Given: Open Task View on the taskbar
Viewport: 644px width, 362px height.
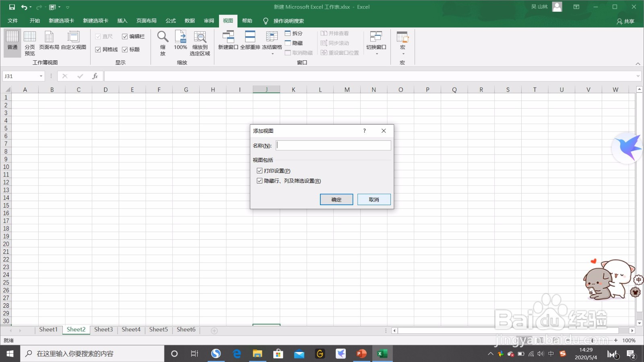Looking at the screenshot, I should pyautogui.click(x=195, y=354).
